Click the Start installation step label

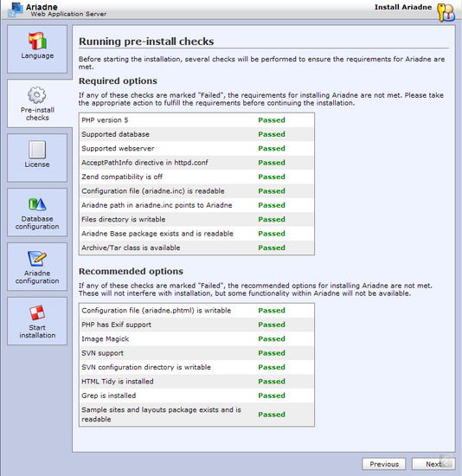pyautogui.click(x=37, y=331)
